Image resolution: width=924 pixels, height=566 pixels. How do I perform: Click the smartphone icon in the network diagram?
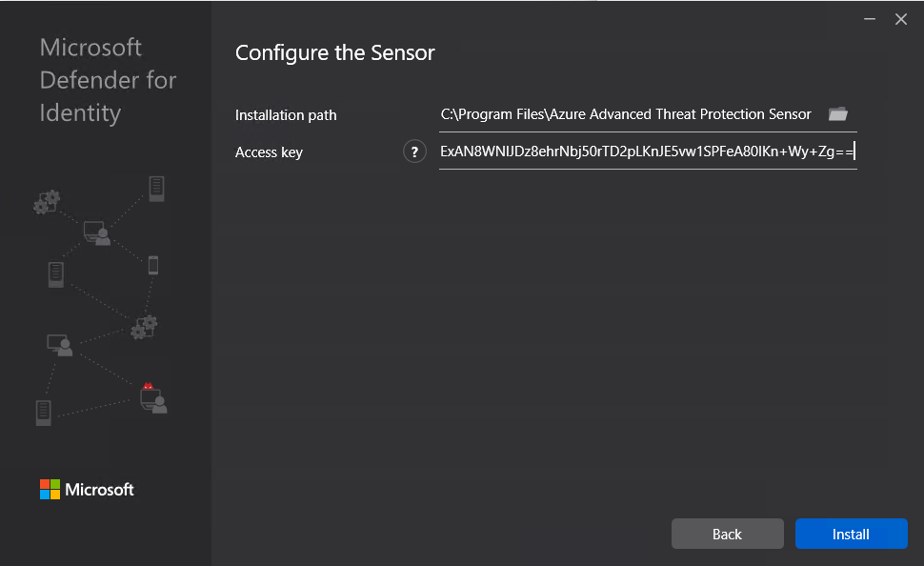point(152,265)
